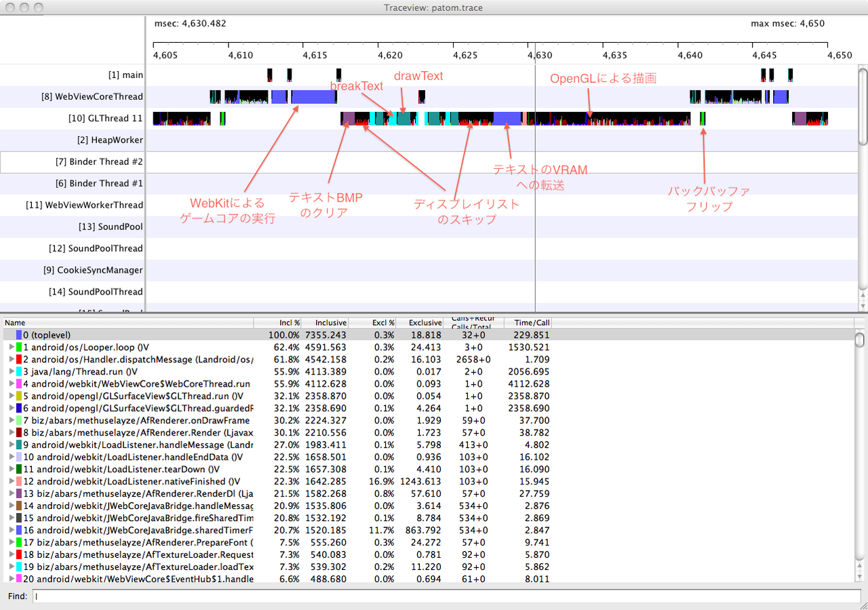Click the purple swatch beside AfRenderer.RenderDl

(19, 493)
